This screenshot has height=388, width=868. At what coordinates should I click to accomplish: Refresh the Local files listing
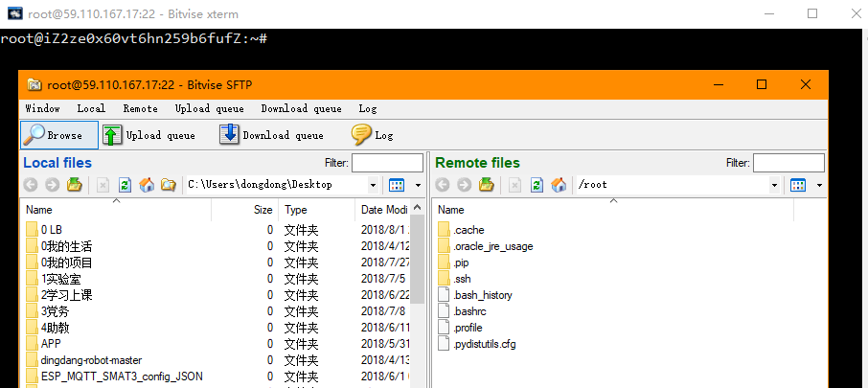point(126,185)
